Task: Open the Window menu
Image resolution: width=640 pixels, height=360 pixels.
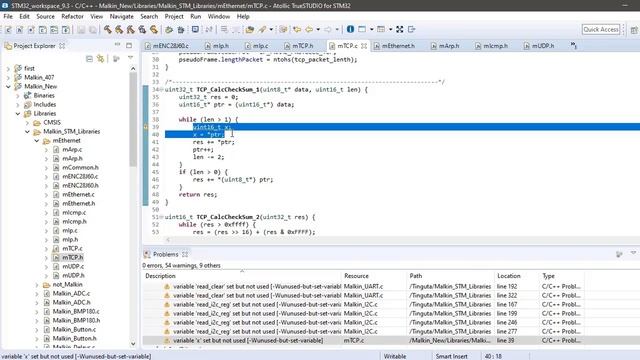Action: [x=219, y=16]
